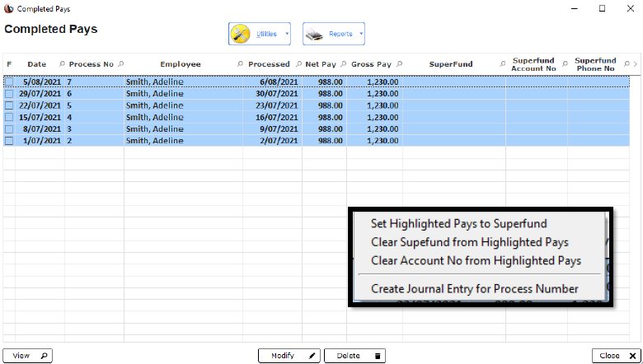This screenshot has height=364, width=643.
Task: Click the search icon next to Date header
Action: click(x=62, y=64)
